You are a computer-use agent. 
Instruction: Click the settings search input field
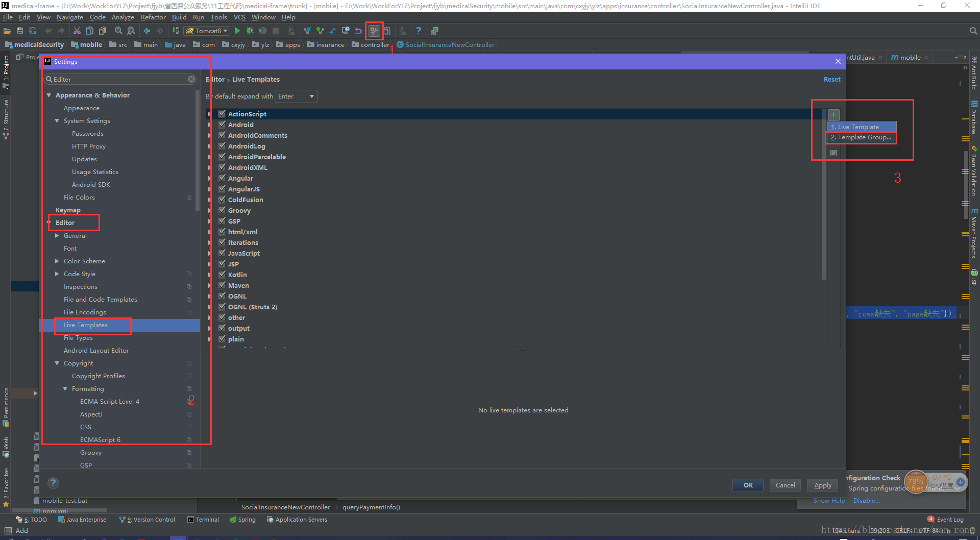coord(120,79)
